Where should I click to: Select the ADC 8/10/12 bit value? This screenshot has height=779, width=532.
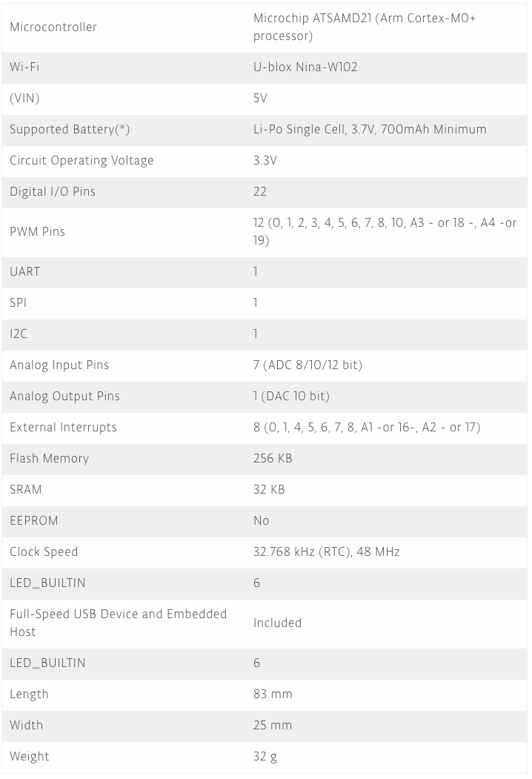(308, 365)
